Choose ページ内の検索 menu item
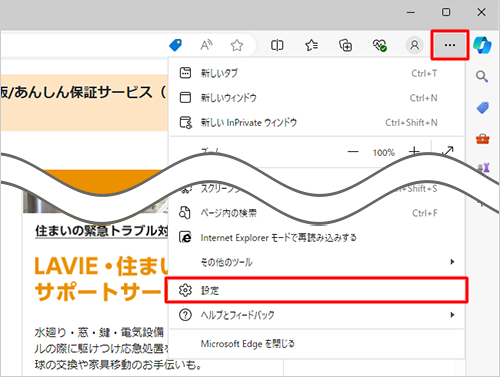Image resolution: width=500 pixels, height=377 pixels. pyautogui.click(x=316, y=213)
